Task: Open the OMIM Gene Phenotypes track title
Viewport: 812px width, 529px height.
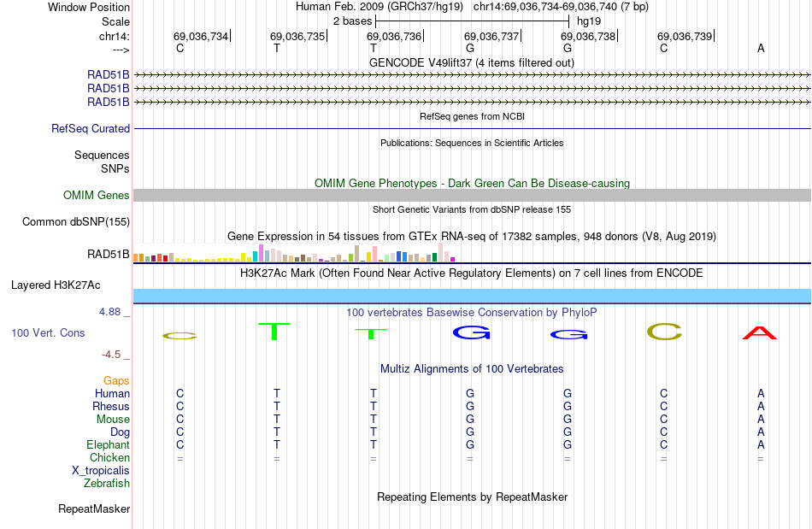Action: 472,183
